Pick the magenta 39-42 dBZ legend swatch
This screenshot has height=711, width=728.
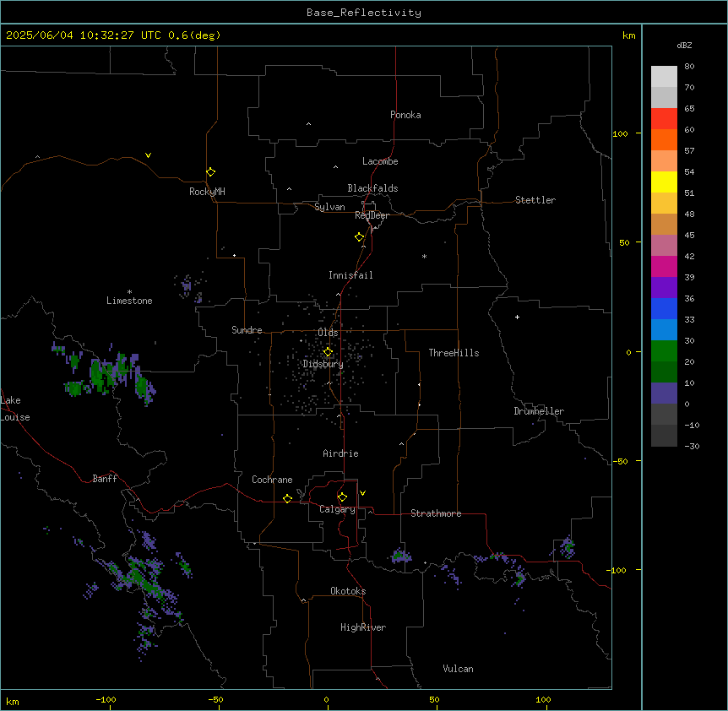click(x=664, y=266)
